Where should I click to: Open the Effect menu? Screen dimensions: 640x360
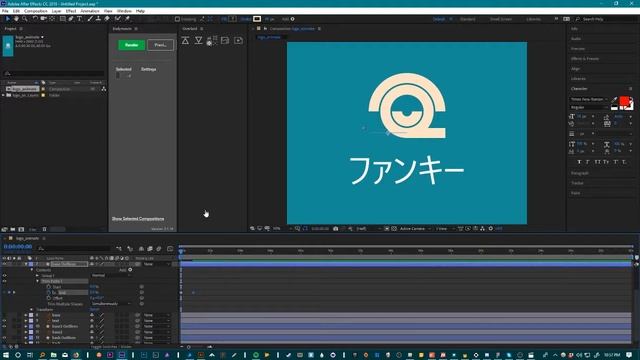(x=71, y=11)
